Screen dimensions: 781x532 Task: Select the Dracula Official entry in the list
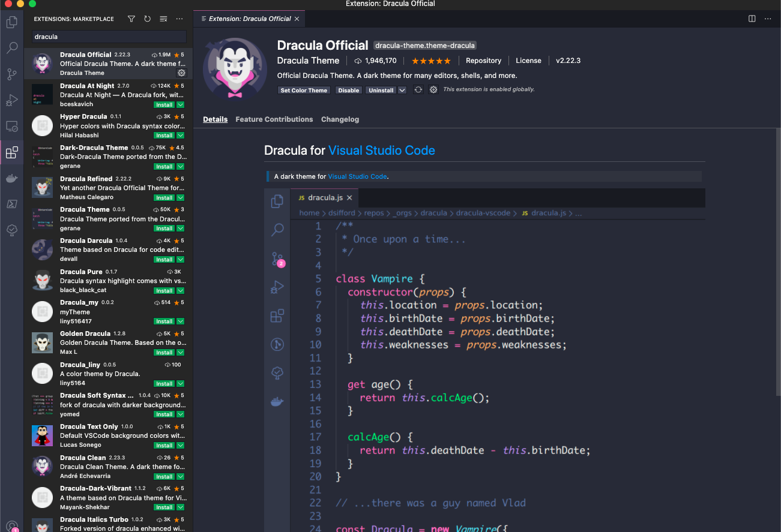(x=108, y=64)
